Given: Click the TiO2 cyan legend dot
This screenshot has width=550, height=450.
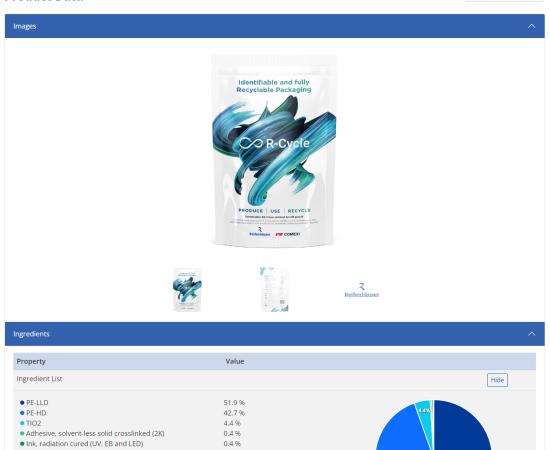Looking at the screenshot, I should pos(22,423).
